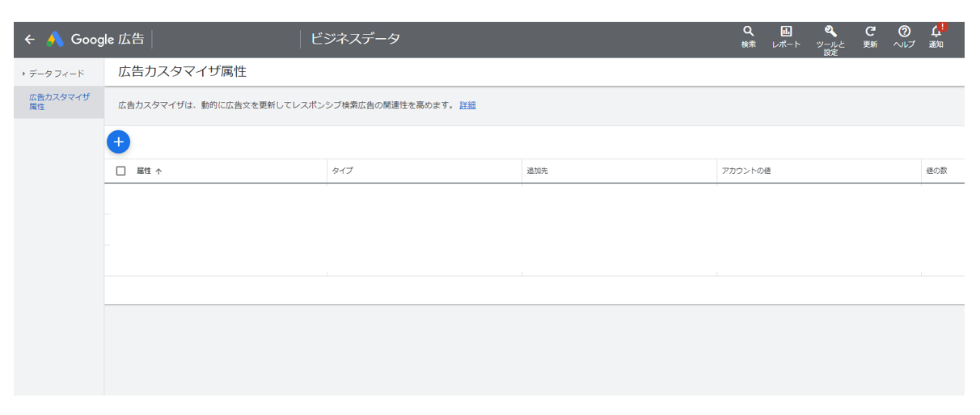The image size is (980, 415).
Task: Open the Google Ads logo home
Action: [x=95, y=39]
